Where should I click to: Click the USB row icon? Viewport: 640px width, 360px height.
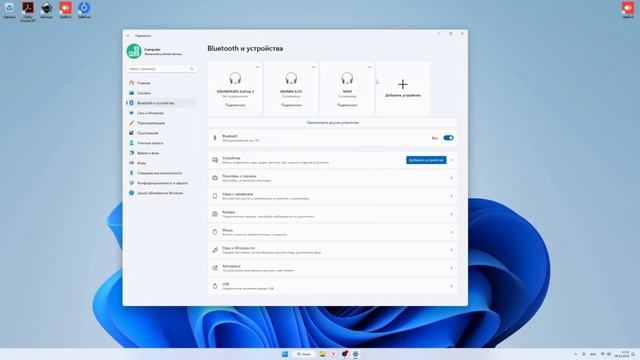click(x=215, y=286)
